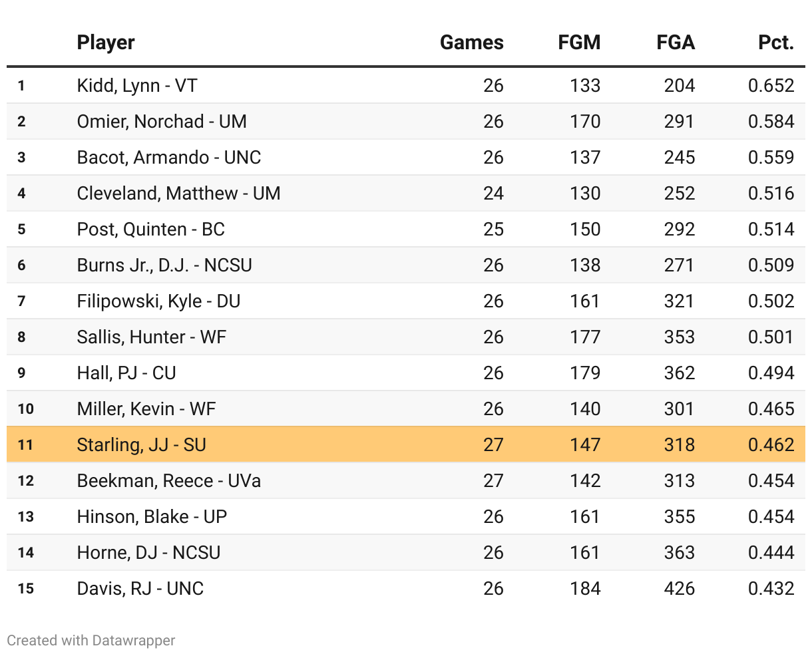This screenshot has width=812, height=656.
Task: Click the 0.652 percentage value
Action: point(771,85)
